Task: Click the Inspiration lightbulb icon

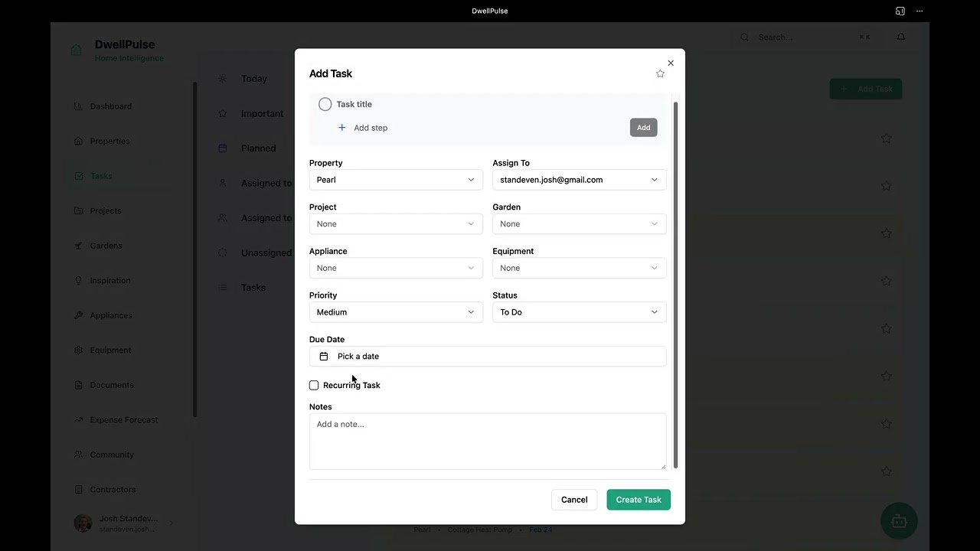Action: [x=78, y=280]
